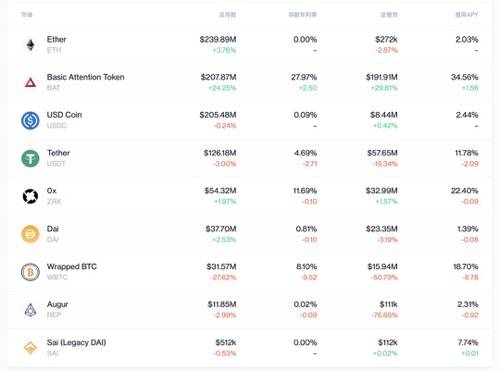Select the Tether $126.18M supply cell
Image resolution: width=500 pixels, height=371 pixels.
pos(220,153)
